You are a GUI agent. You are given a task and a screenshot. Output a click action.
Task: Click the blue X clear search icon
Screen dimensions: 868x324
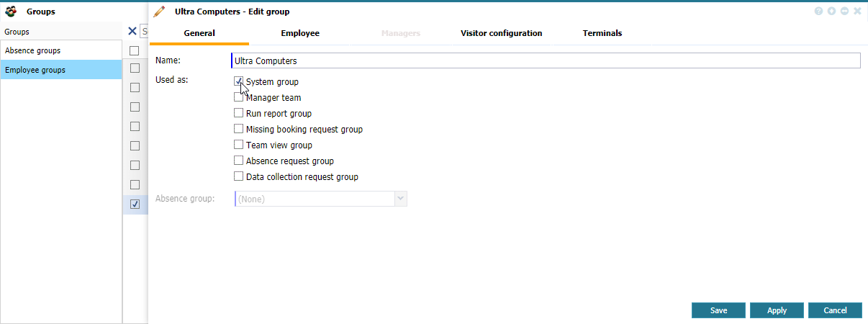click(x=132, y=31)
